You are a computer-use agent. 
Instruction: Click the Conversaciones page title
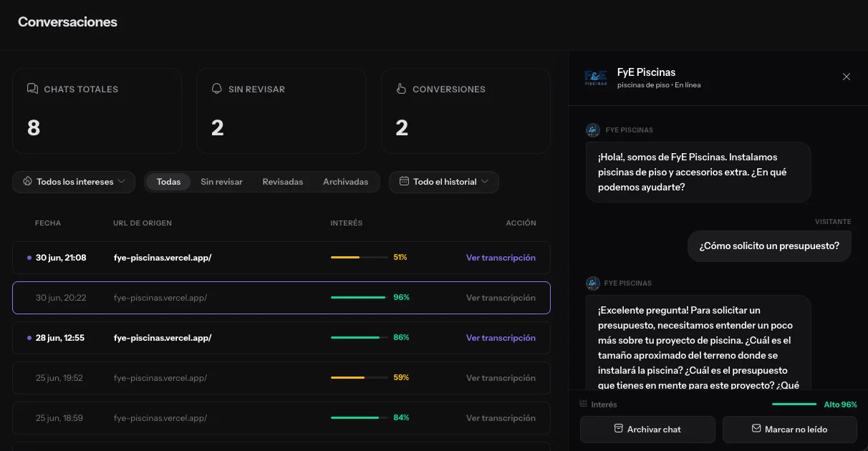pyautogui.click(x=67, y=22)
